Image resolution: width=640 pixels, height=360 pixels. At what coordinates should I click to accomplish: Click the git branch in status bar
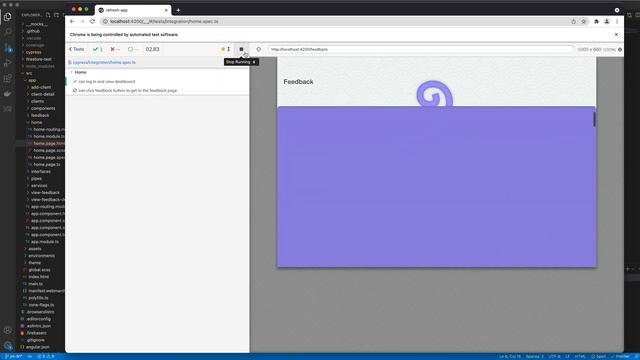(14, 356)
